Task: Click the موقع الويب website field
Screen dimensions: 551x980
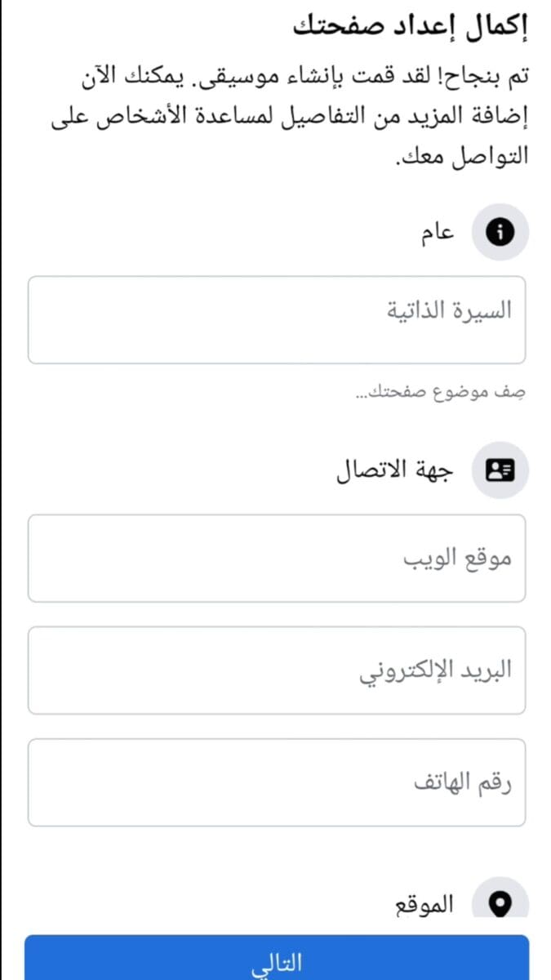Action: coord(277,559)
